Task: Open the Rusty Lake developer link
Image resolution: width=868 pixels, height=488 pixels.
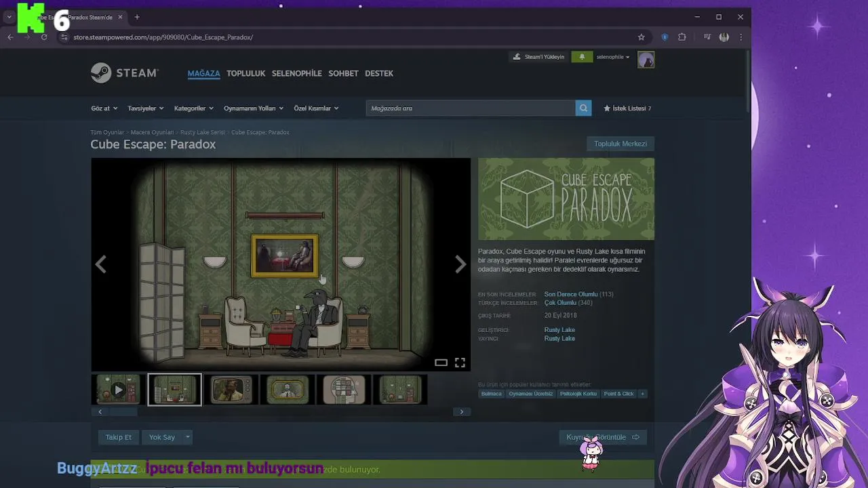Action: click(x=559, y=330)
